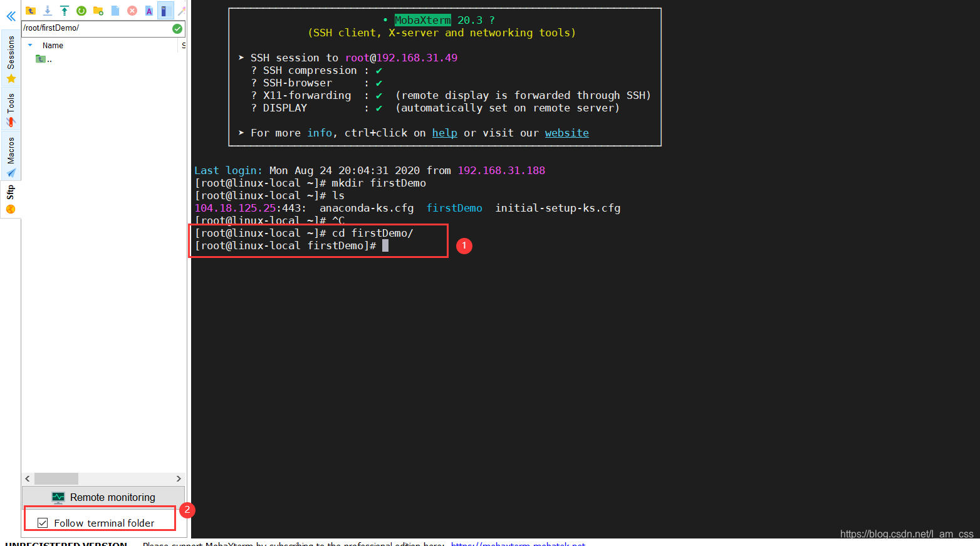
Task: Download selected files icon
Action: [48, 11]
